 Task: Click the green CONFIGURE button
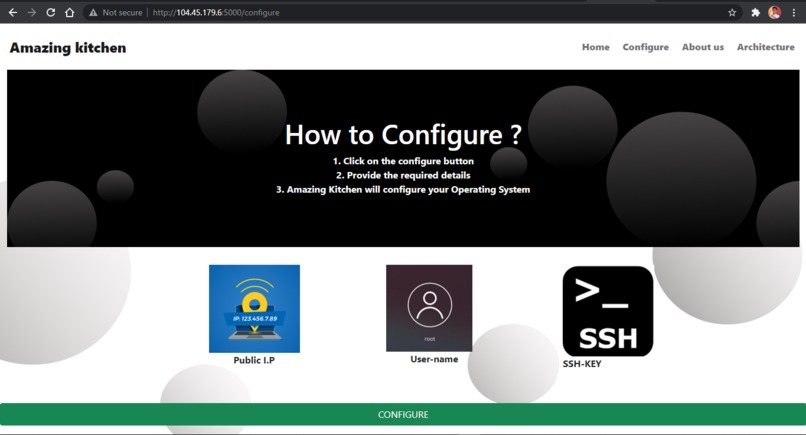point(403,414)
